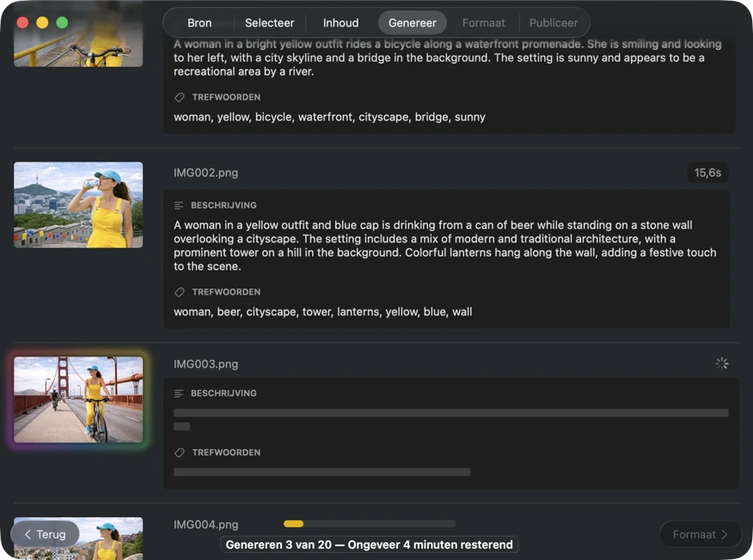Viewport: 753px width, 560px height.
Task: Click the 15,6s duration badge
Action: [x=707, y=173]
